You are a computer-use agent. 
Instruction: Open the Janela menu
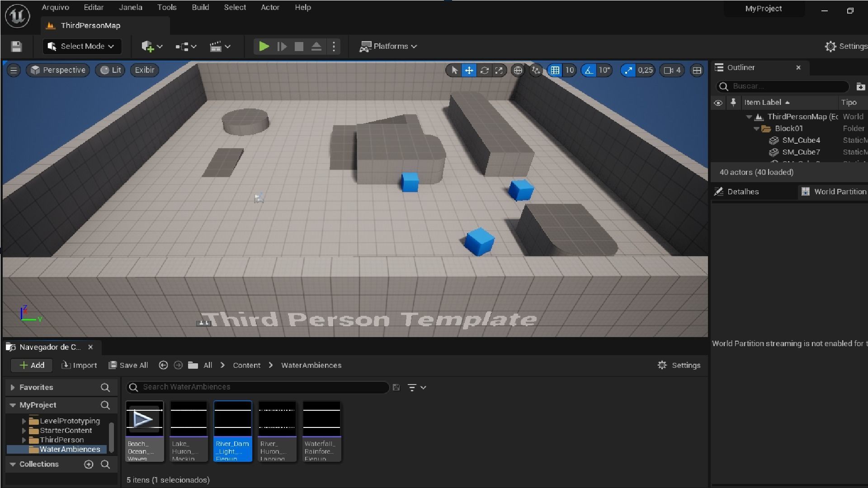pos(130,7)
